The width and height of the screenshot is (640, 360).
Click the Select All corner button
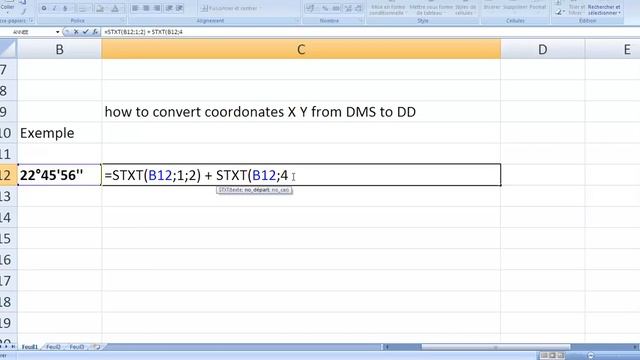pos(8,49)
